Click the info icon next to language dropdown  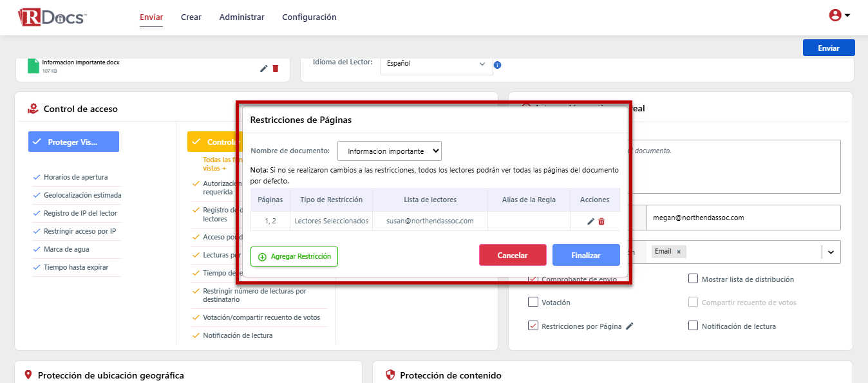click(x=497, y=65)
